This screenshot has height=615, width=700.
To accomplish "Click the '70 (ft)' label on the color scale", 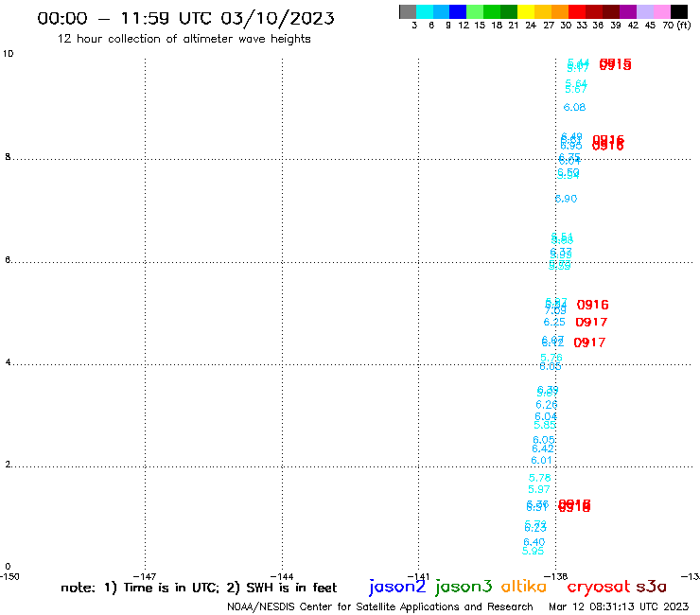I will (676, 25).
